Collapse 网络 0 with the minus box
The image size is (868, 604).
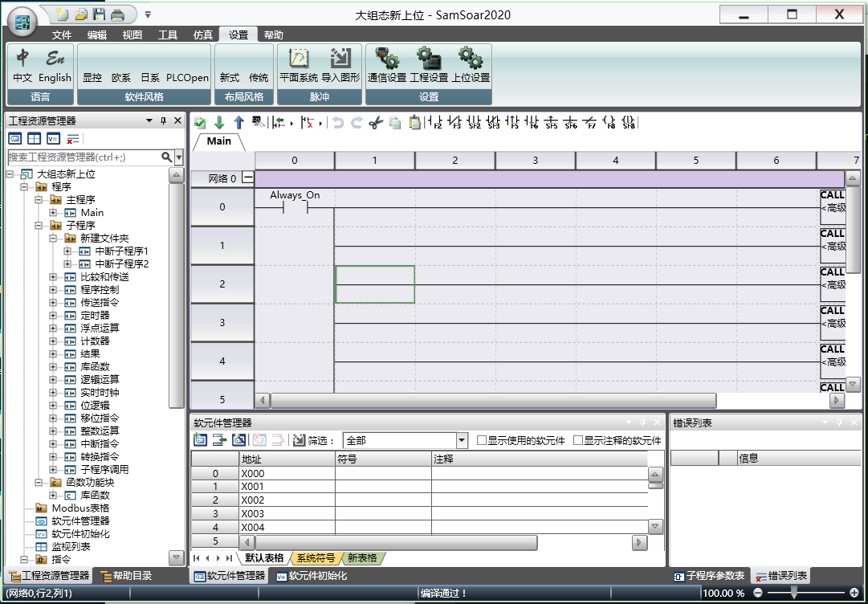coord(248,178)
